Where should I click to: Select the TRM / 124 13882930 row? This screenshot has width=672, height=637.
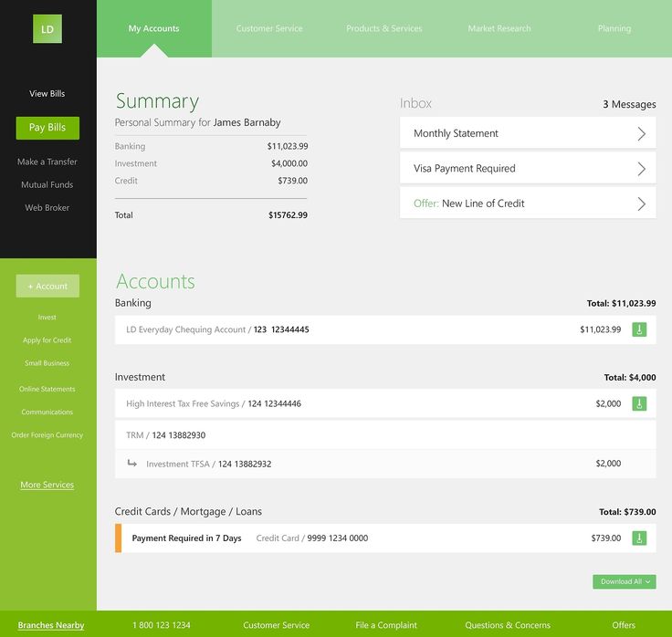click(x=385, y=435)
